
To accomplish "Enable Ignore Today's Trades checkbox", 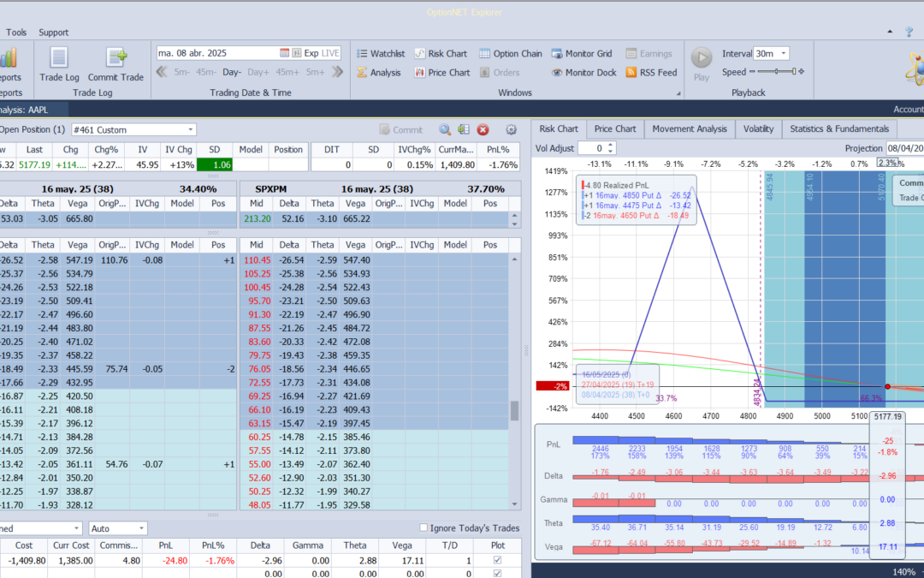I will [424, 527].
